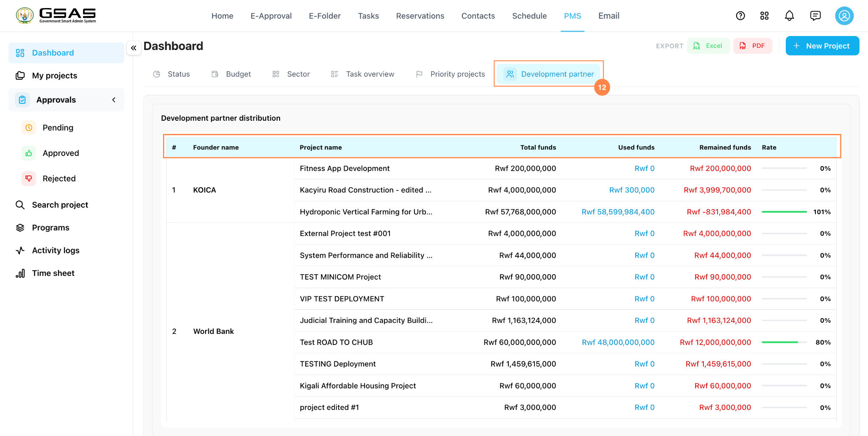Click the Total funds column header
The width and height of the screenshot is (868, 436).
coord(538,147)
